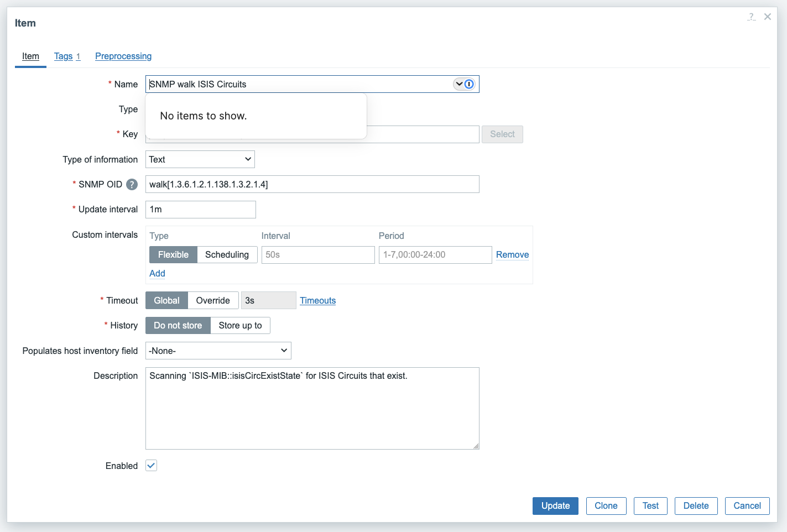The image size is (787, 532).
Task: Click the Test button
Action: [x=650, y=505]
